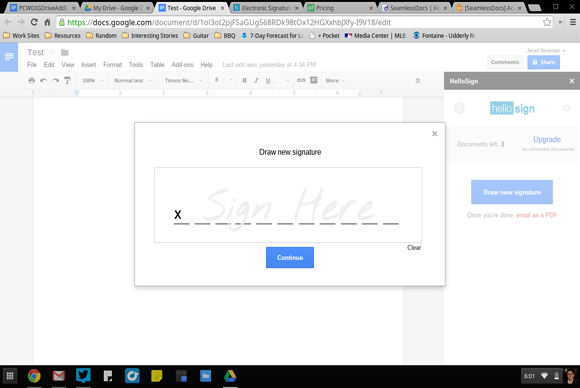Click the Undo icon
The image size is (580, 388).
(43, 80)
